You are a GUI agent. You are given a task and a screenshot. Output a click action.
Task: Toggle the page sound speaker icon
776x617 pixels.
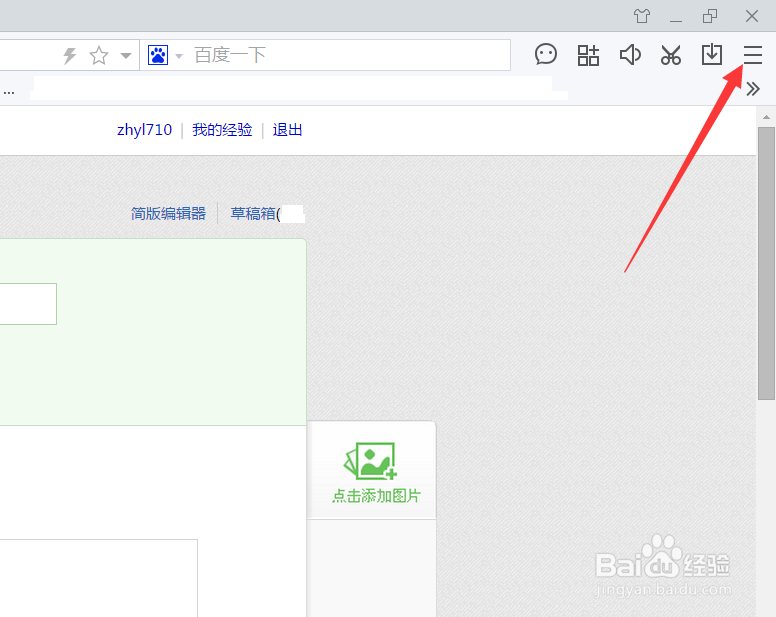click(x=630, y=54)
